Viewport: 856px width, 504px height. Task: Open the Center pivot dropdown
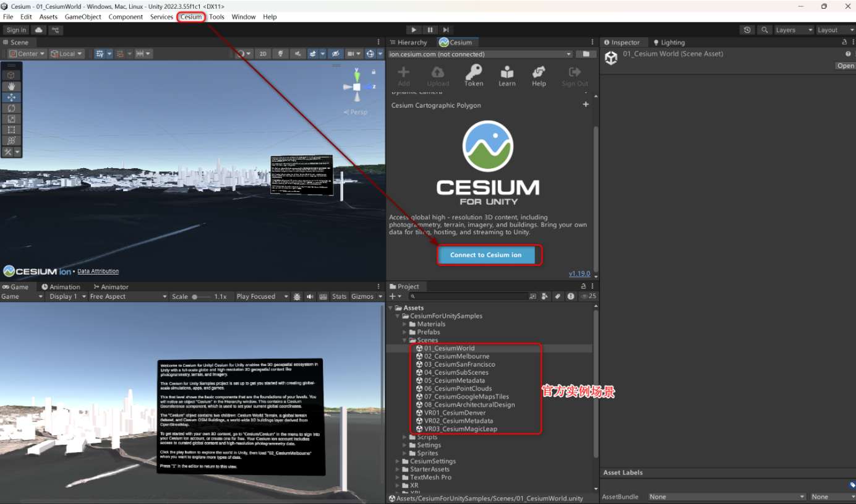coord(28,54)
